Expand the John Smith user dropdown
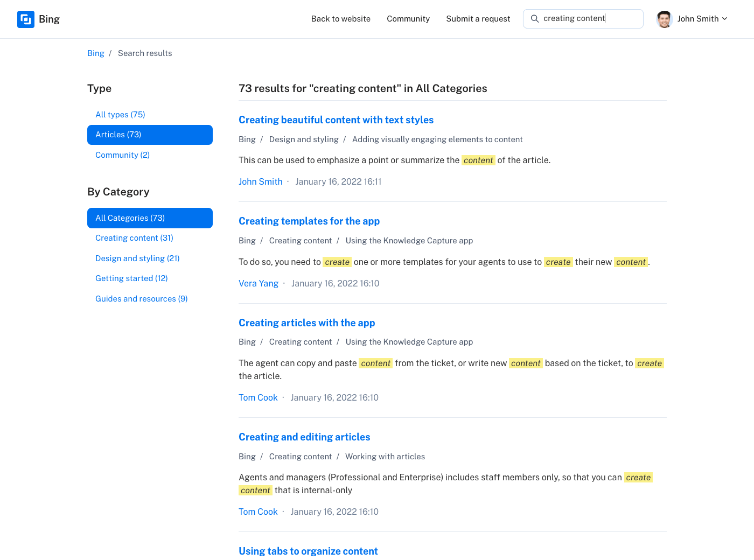 coord(724,19)
